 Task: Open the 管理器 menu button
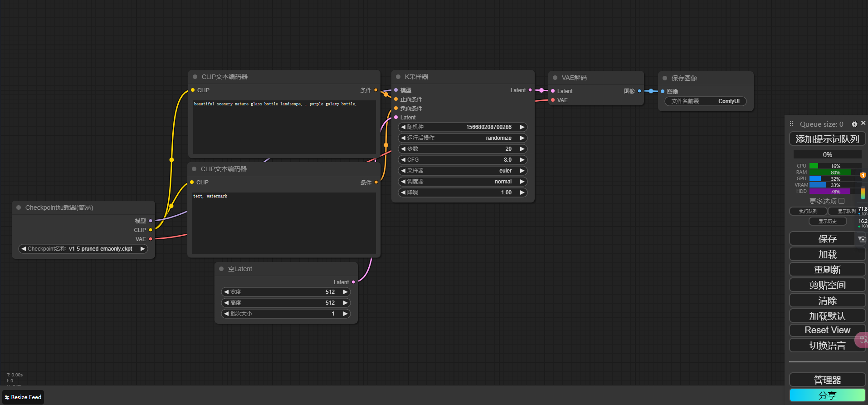coord(827,380)
